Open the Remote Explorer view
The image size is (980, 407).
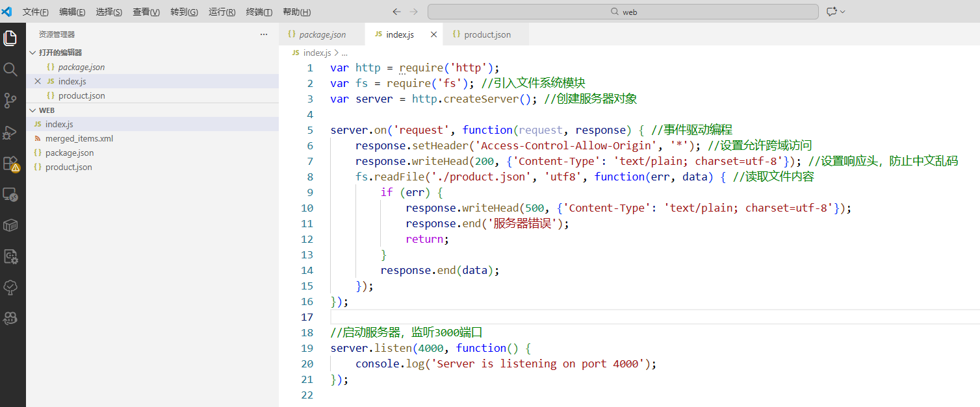click(x=10, y=194)
